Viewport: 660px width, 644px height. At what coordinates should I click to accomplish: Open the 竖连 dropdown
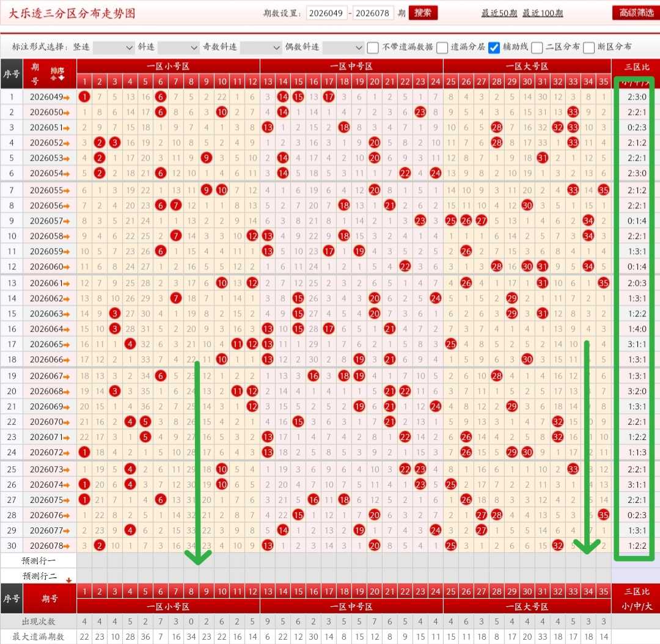pyautogui.click(x=113, y=47)
